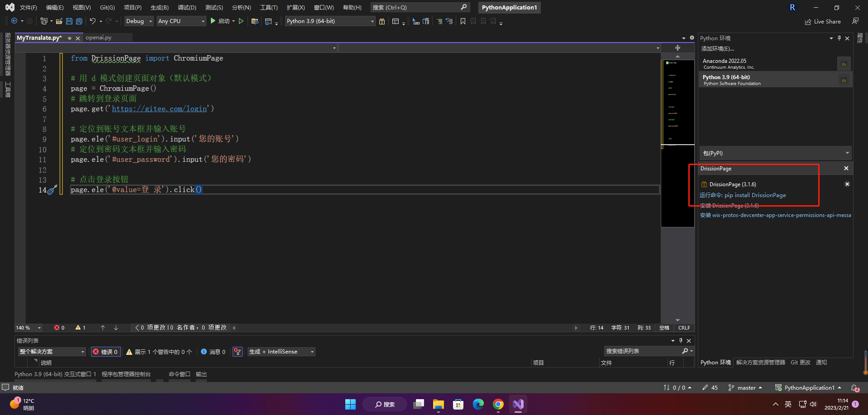Click the open folder browse toolbar icon

[255, 21]
